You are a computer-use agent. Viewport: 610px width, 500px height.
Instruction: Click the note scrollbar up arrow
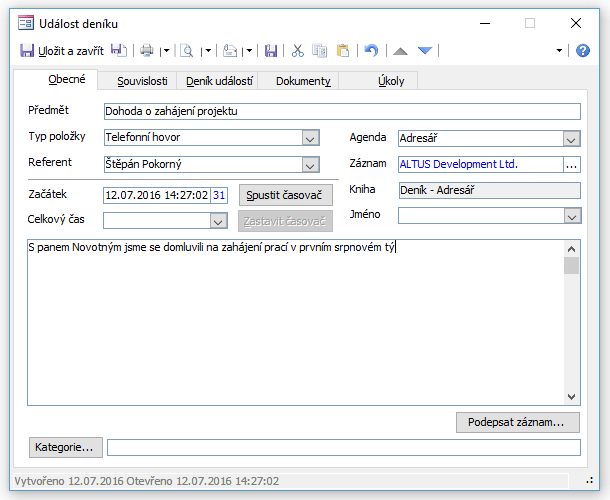tap(571, 249)
